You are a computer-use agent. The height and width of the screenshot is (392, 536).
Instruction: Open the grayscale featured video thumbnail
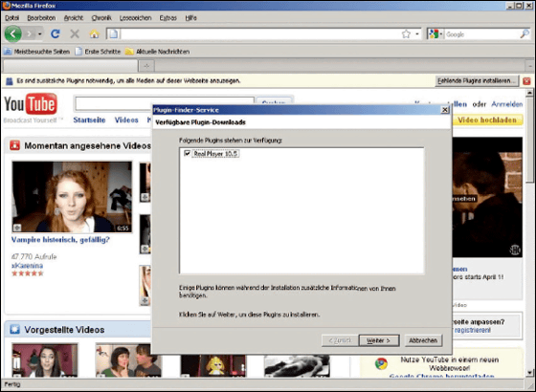297,365
